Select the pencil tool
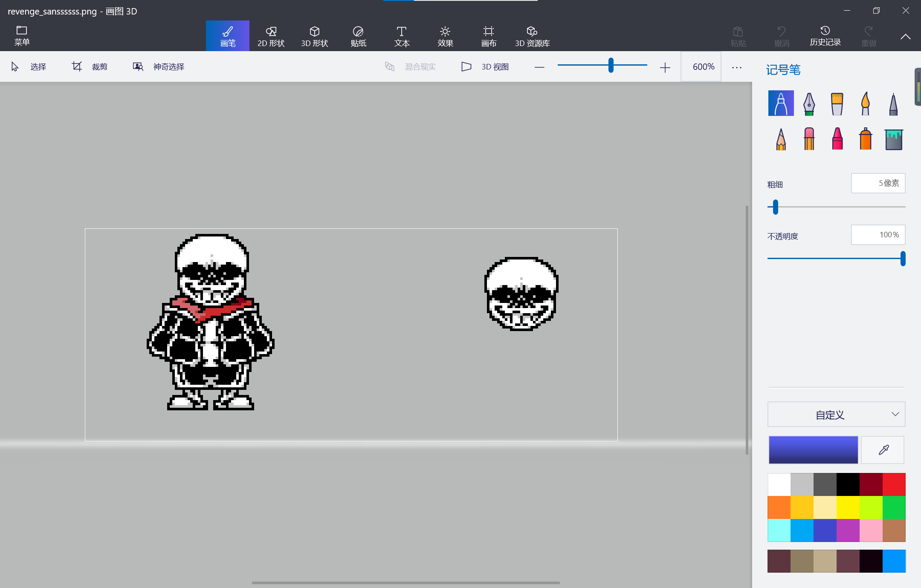The image size is (921, 588). tap(781, 139)
